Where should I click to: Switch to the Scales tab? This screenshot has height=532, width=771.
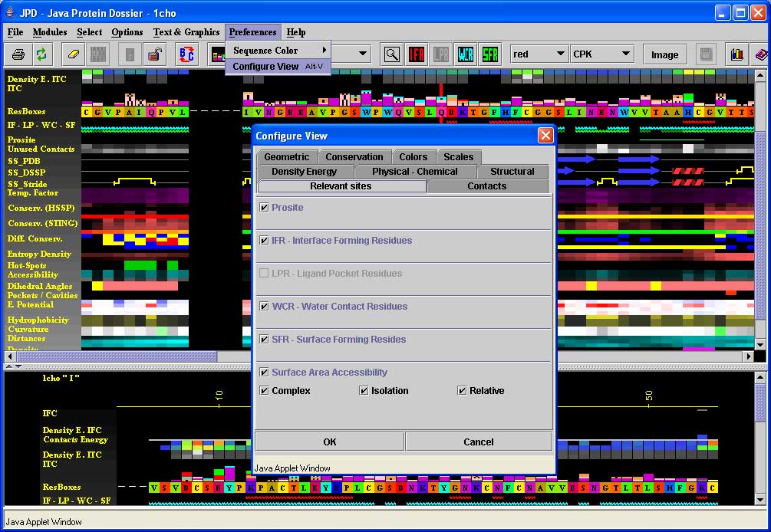pos(458,156)
